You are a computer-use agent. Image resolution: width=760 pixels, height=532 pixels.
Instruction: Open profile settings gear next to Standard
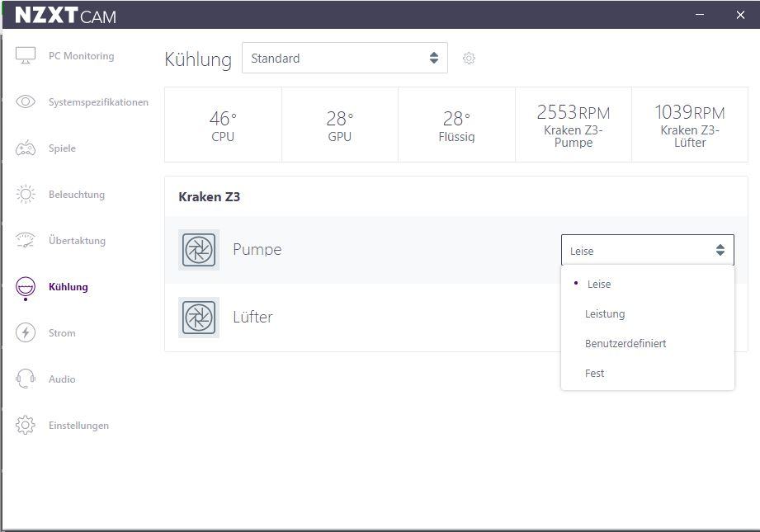(x=469, y=58)
